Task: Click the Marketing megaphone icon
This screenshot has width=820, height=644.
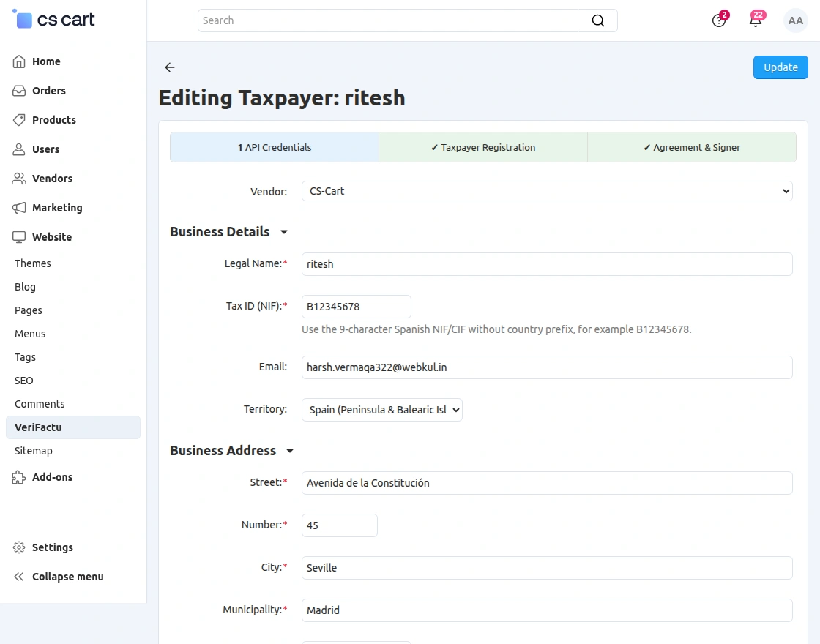Action: (x=19, y=208)
